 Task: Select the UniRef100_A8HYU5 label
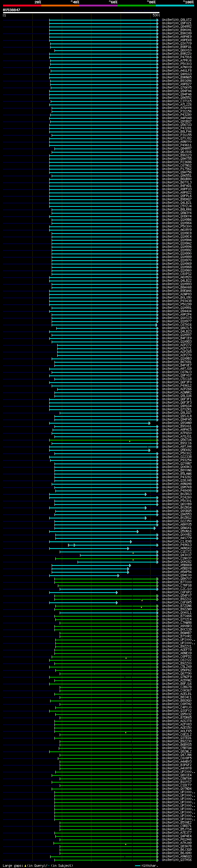point(177,524)
